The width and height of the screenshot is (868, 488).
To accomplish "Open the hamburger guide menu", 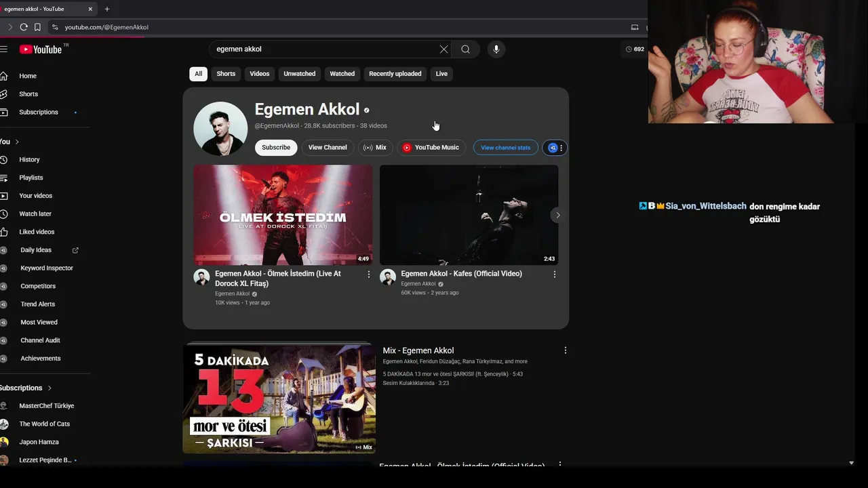I will (3, 49).
